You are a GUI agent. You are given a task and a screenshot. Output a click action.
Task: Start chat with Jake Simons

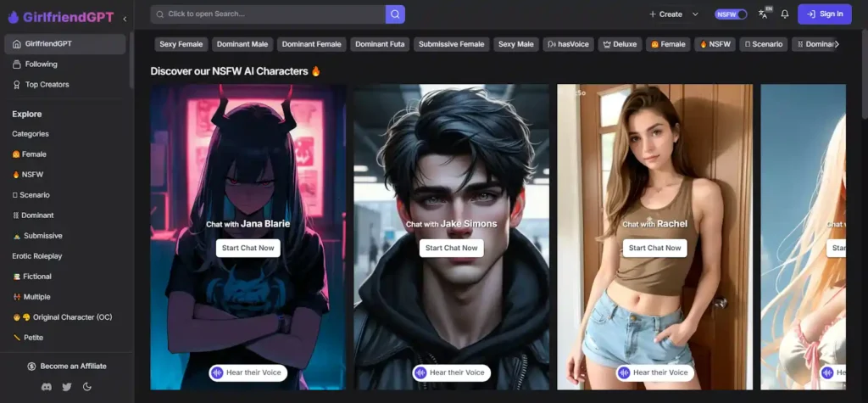tap(451, 248)
